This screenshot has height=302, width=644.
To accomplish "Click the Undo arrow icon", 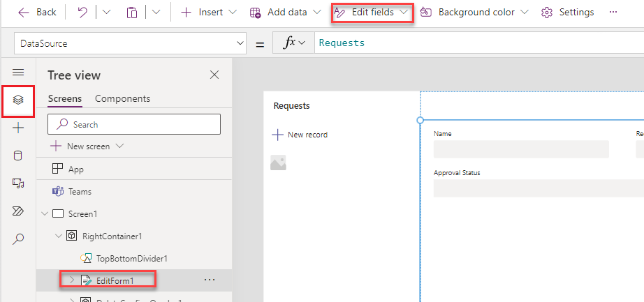I will 82,13.
